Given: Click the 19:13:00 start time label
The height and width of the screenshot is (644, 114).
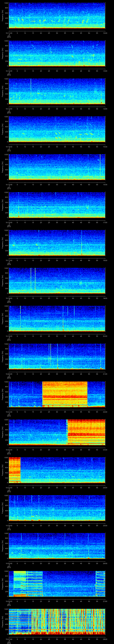Looking at the screenshot, I should (9, 109).
